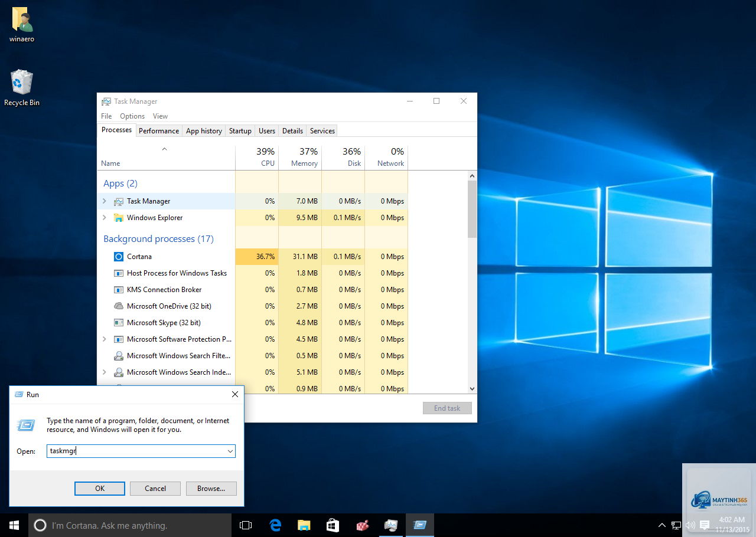Close the Run dialog window
The image size is (756, 537).
[234, 394]
